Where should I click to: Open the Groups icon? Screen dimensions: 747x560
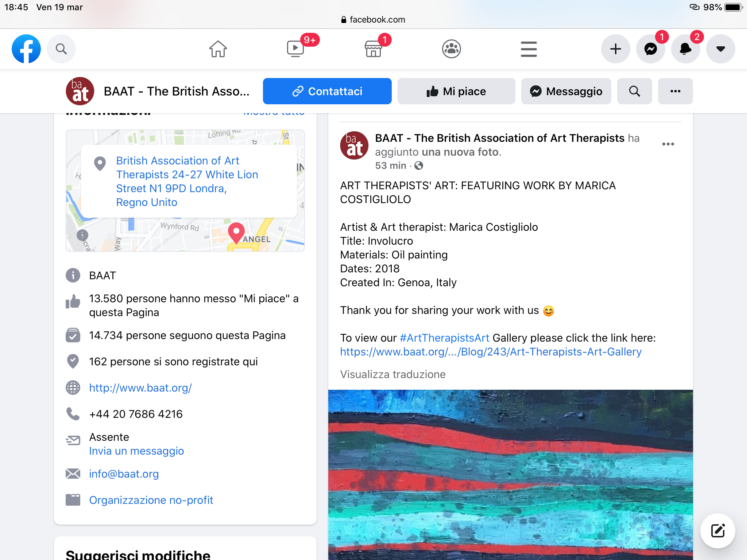click(452, 49)
